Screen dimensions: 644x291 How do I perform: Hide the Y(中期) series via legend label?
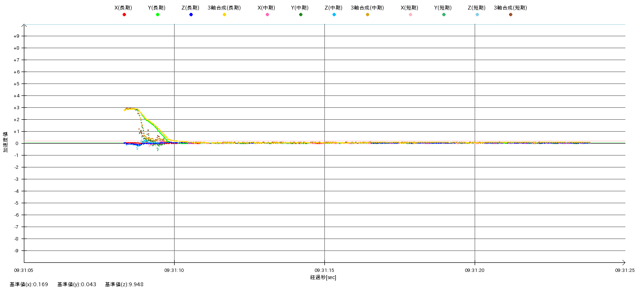tap(300, 8)
